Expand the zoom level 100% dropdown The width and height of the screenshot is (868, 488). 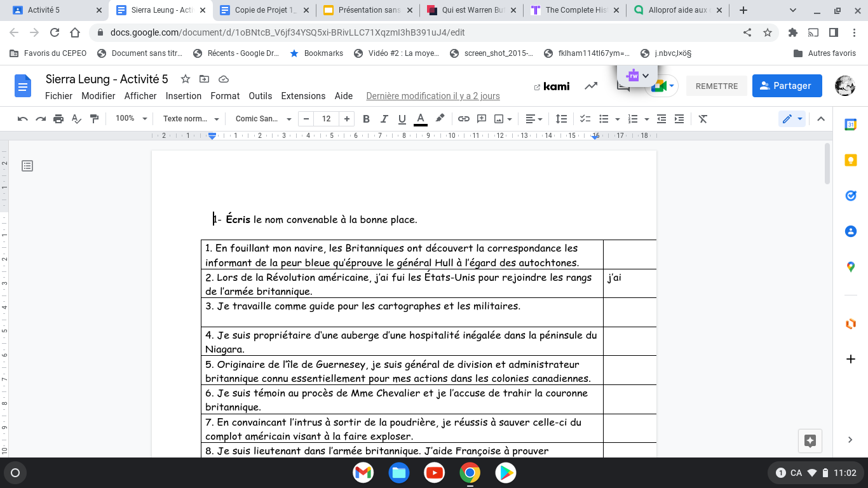pos(131,119)
